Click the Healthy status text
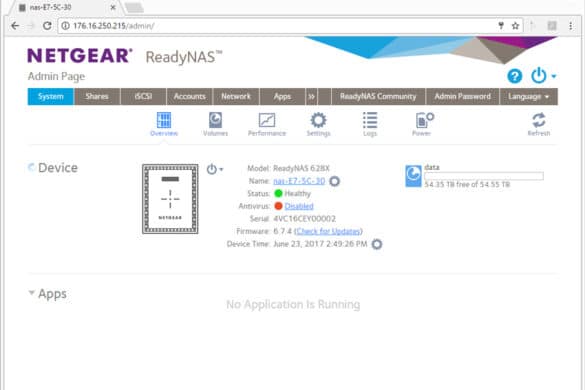 coord(298,193)
